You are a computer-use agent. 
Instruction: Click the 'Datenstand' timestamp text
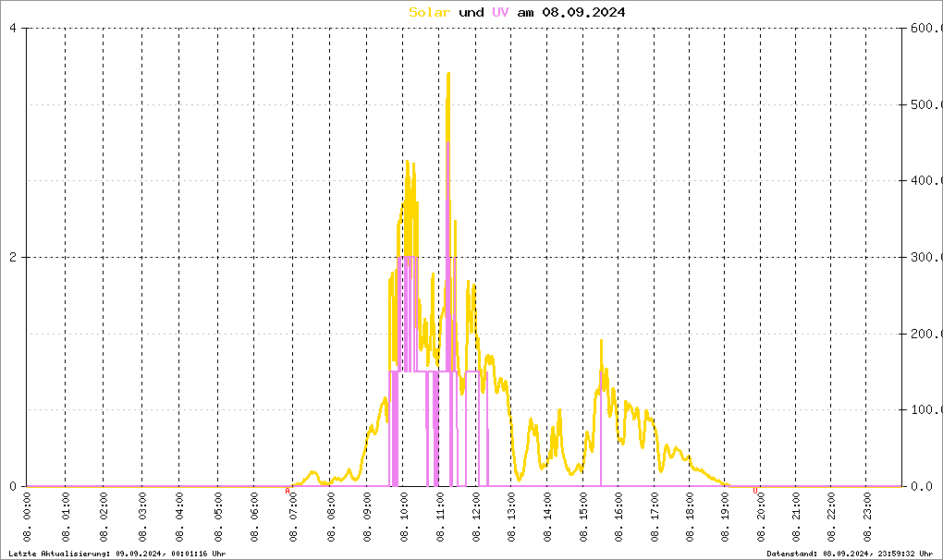(x=850, y=554)
